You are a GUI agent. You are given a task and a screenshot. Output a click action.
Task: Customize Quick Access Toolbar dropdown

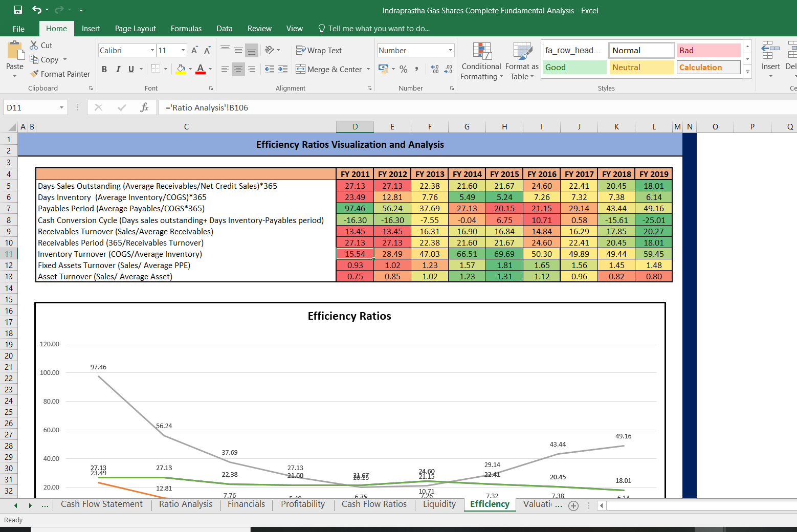tap(81, 10)
